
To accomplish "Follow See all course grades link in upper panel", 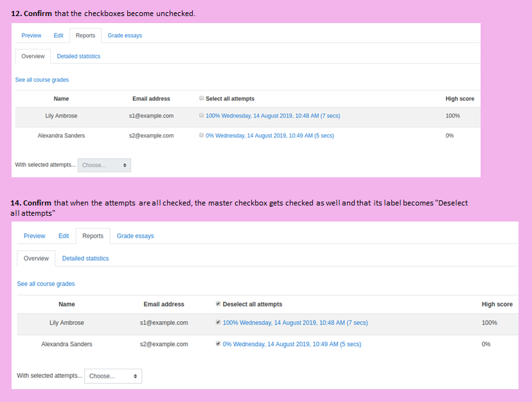I will tap(42, 80).
